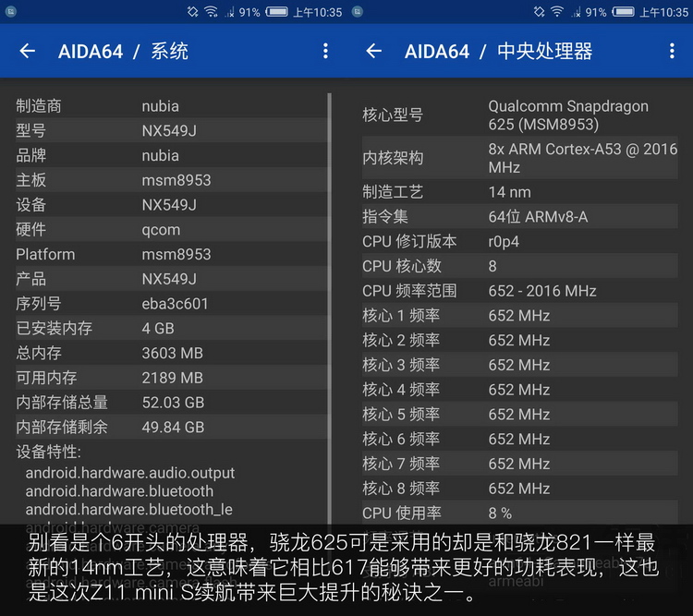The height and width of the screenshot is (616, 693).
Task: Select the 设备 NX549J row
Action: click(172, 205)
